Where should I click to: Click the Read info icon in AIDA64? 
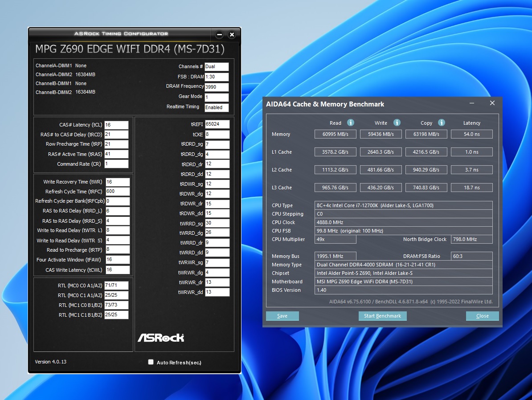(x=351, y=122)
